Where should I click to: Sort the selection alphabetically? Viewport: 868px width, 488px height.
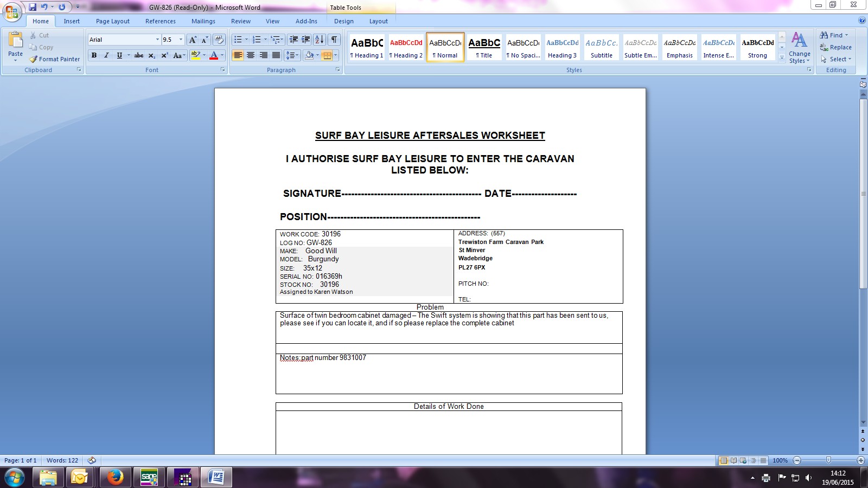[320, 40]
